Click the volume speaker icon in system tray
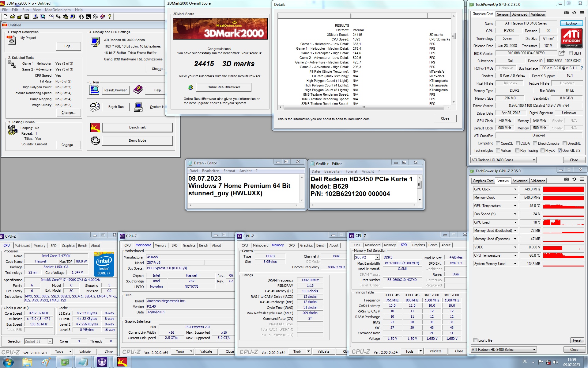588x368 pixels. click(556, 362)
